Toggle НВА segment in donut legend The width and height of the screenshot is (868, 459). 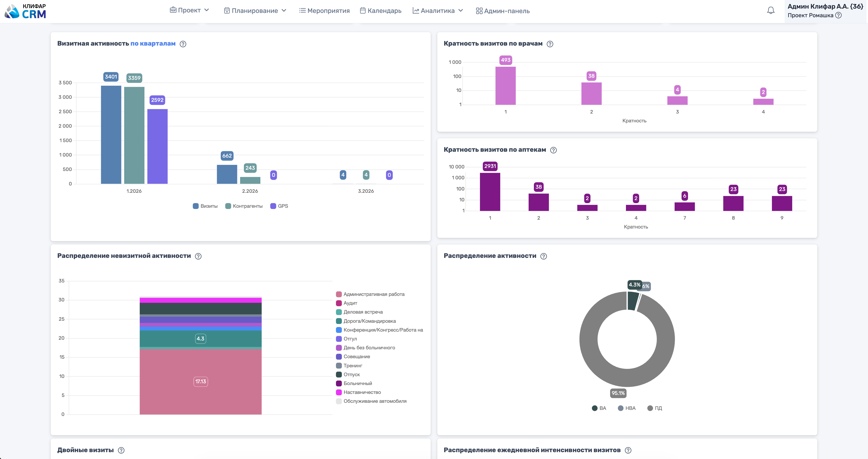tap(627, 408)
